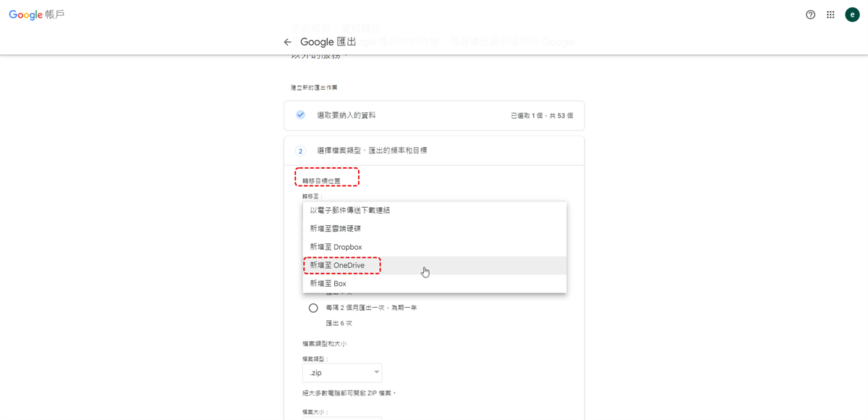
Task: Click the 轉移目標位置 label
Action: 321,181
